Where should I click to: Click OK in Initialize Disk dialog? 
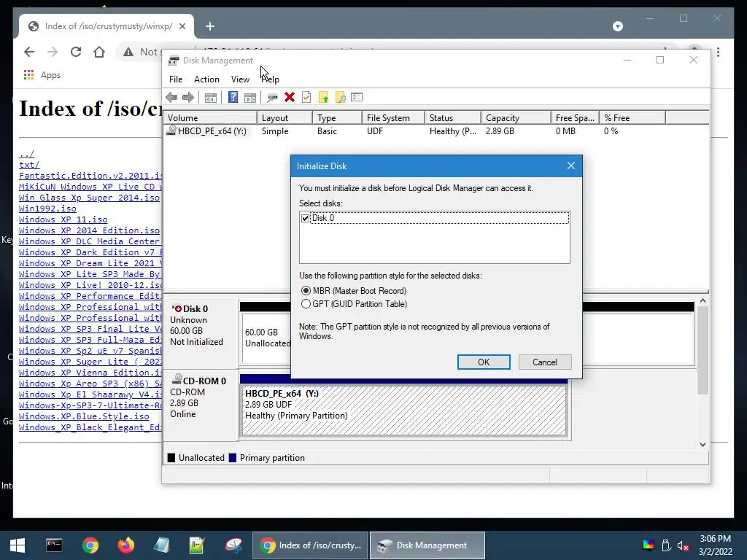click(x=484, y=362)
